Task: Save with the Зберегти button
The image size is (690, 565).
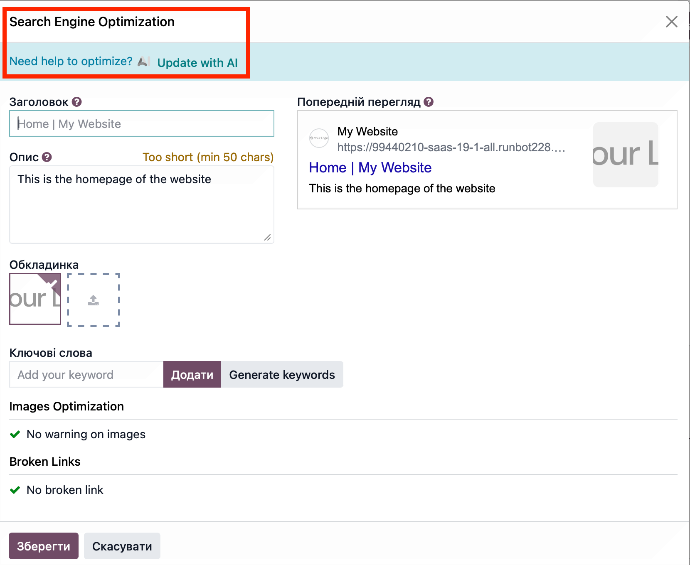Action: 43,546
